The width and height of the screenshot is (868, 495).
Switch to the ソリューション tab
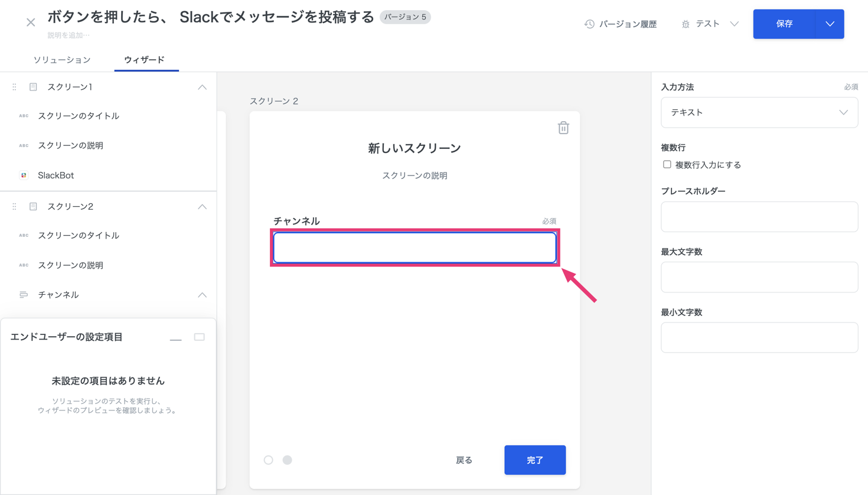coord(62,60)
